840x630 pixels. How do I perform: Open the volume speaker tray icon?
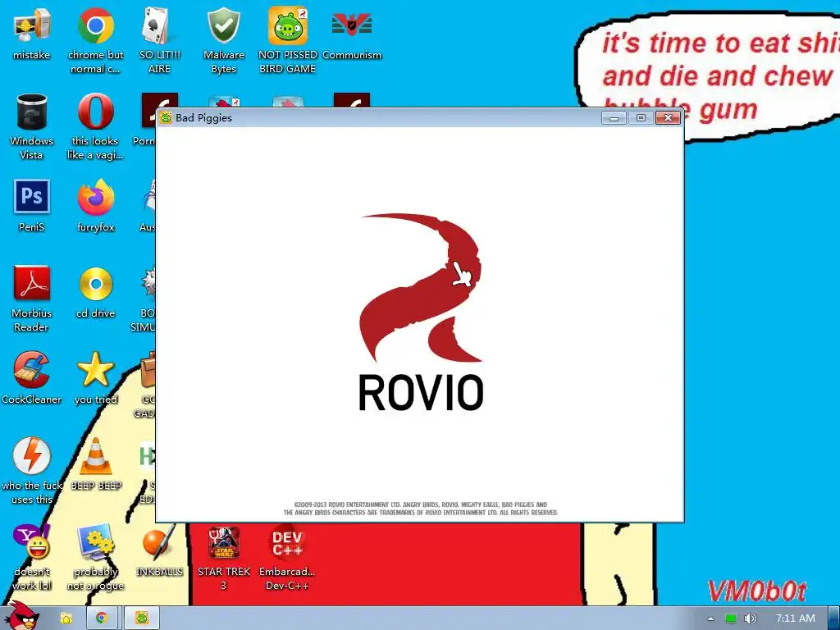[750, 619]
